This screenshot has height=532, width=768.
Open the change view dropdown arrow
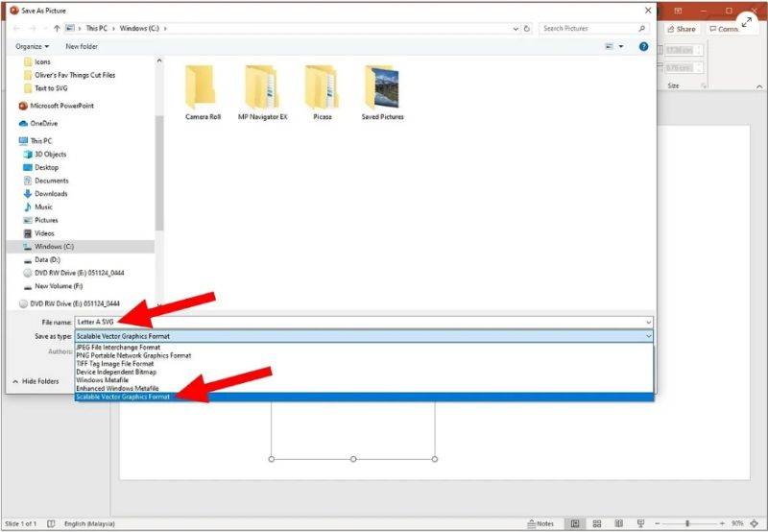[621, 46]
